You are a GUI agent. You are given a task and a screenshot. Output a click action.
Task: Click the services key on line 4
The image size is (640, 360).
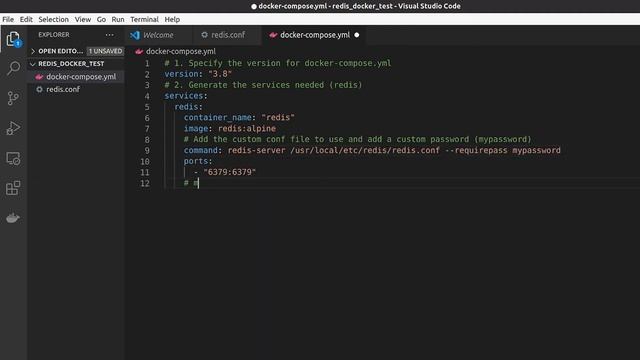pyautogui.click(x=184, y=96)
